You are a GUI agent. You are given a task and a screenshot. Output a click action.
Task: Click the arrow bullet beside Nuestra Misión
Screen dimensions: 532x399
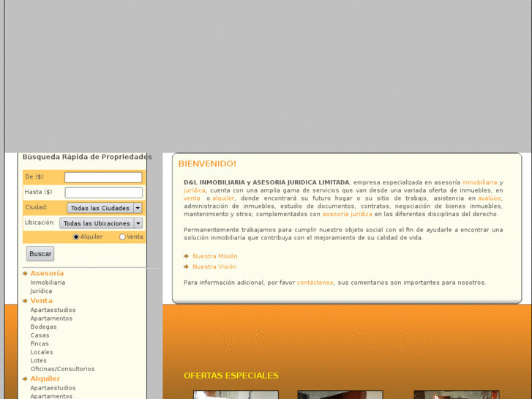pyautogui.click(x=186, y=256)
